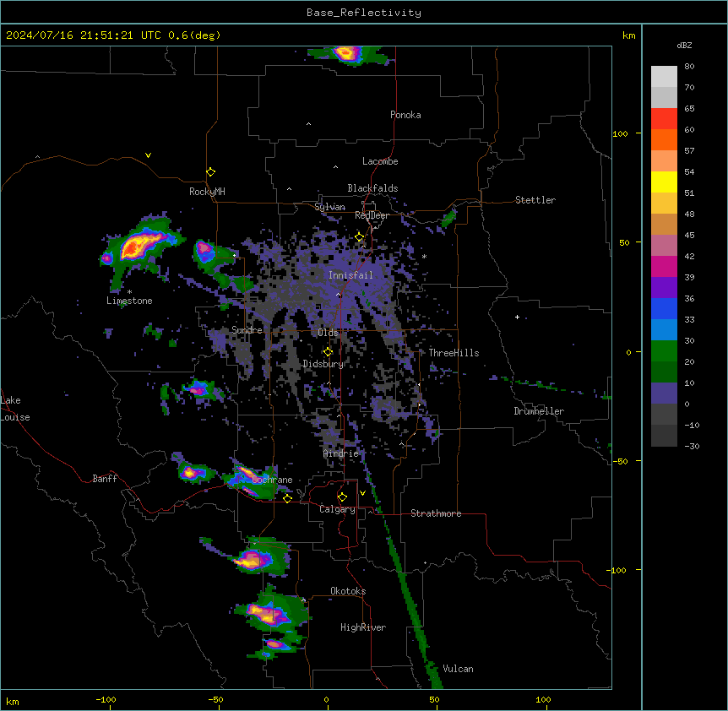728x711 pixels.
Task: Select the red 65-60 dBZ legend swatch
Action: click(x=664, y=118)
